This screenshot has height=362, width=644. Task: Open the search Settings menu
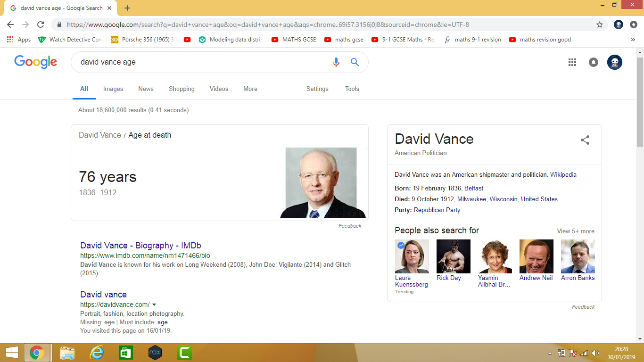pyautogui.click(x=317, y=89)
